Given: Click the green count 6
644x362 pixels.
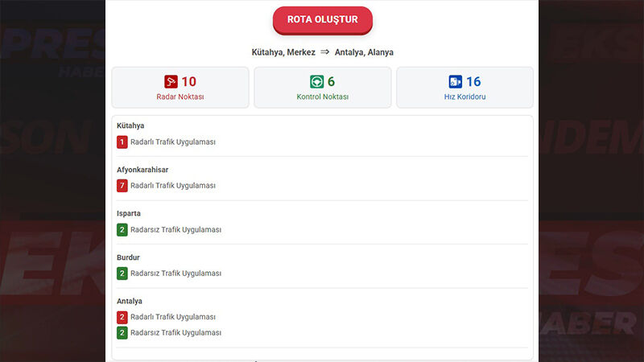Looking at the screenshot, I should coord(331,82).
